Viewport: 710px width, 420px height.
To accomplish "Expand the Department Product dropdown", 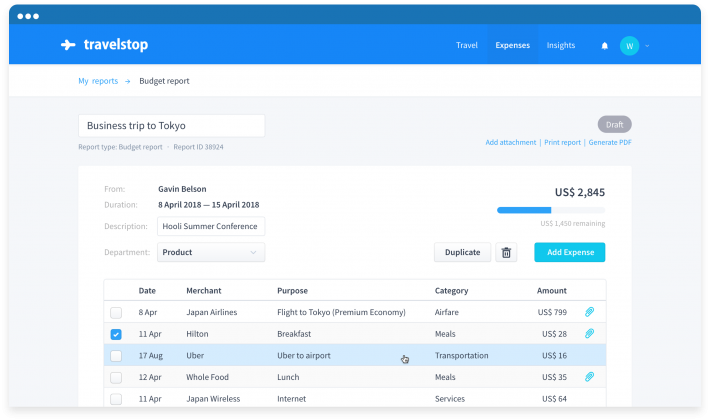I will click(211, 253).
